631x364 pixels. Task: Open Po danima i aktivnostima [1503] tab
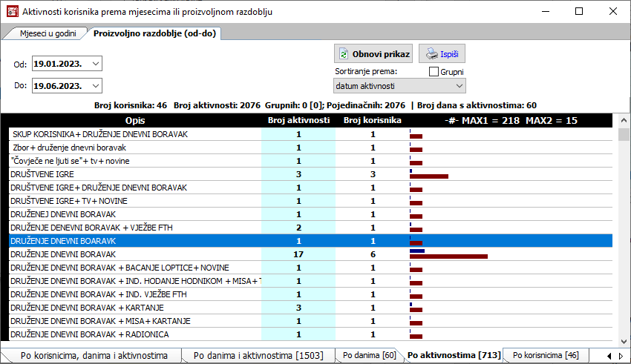tap(258, 355)
